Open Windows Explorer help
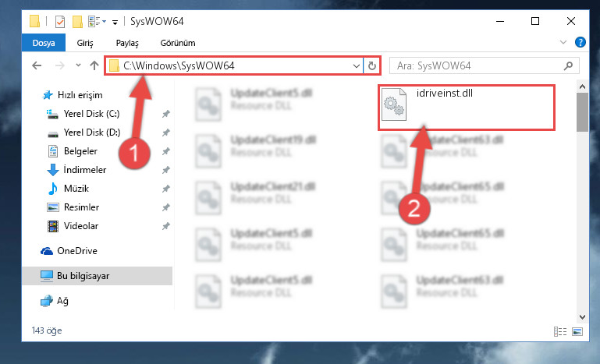The image size is (600, 364). tap(580, 42)
